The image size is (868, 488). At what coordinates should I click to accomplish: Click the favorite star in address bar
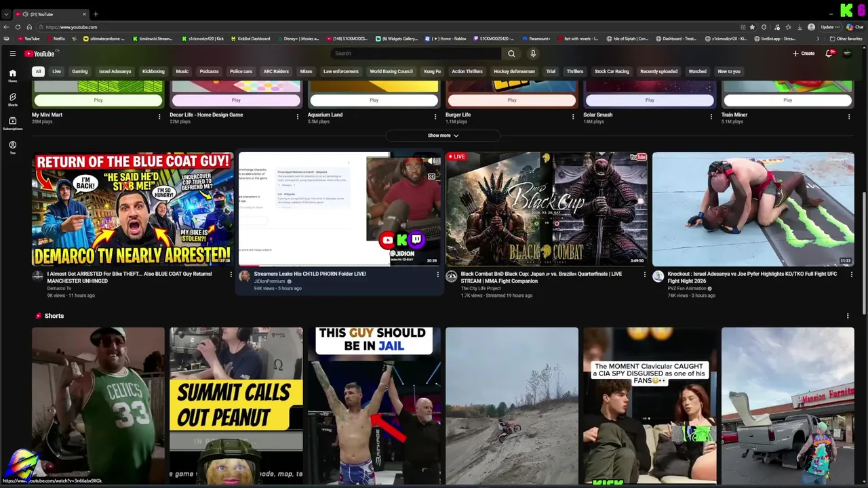[752, 27]
